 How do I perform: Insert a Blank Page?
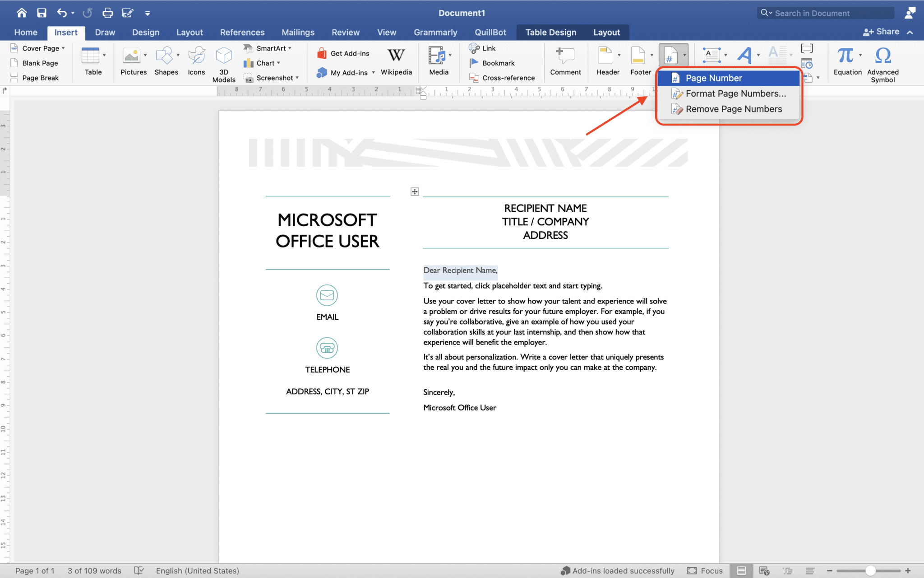(x=34, y=63)
